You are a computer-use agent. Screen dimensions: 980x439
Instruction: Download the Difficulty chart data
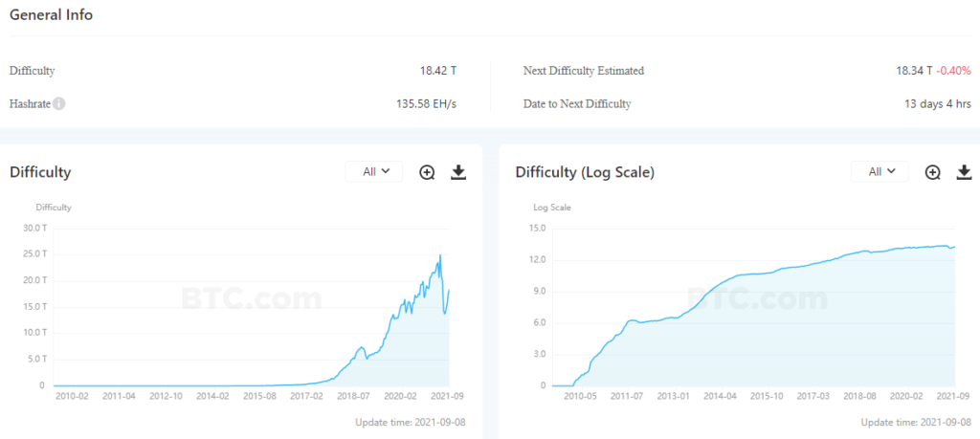[458, 172]
